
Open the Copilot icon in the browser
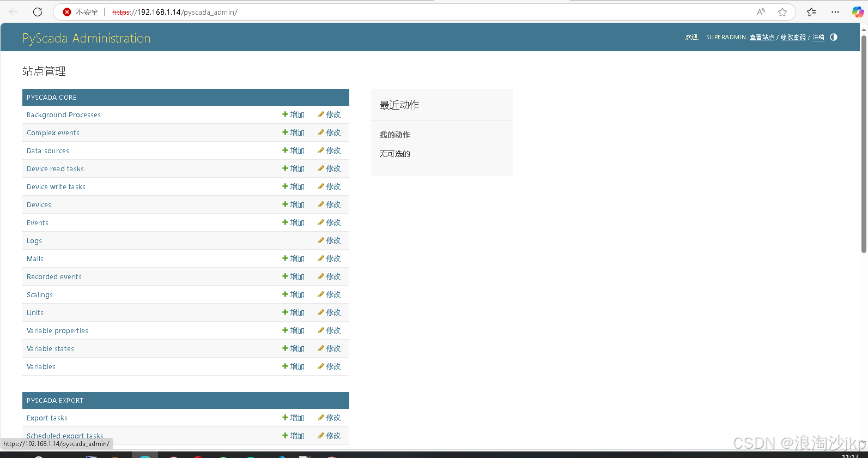(858, 12)
